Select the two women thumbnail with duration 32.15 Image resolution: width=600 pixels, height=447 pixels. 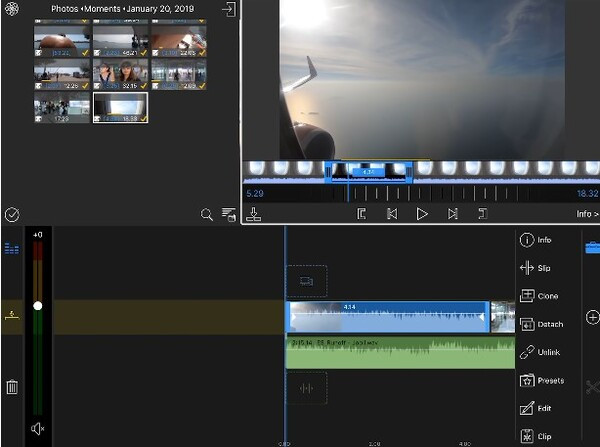(x=121, y=74)
